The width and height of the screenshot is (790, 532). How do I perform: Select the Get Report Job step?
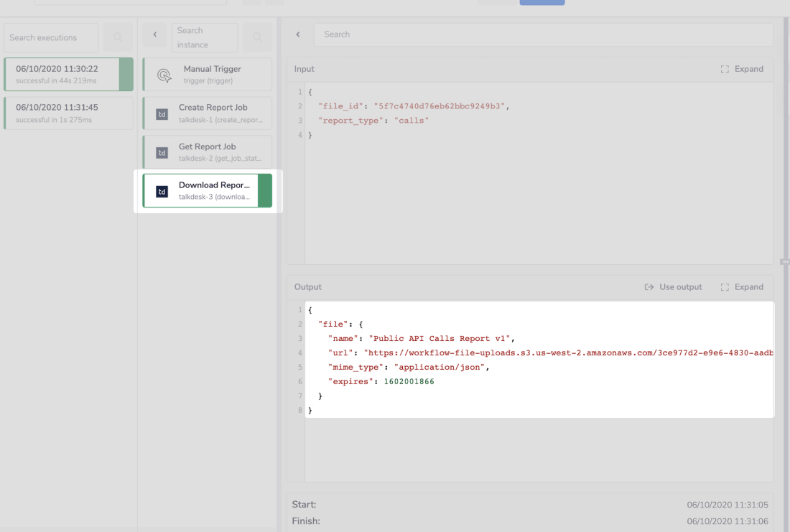click(x=208, y=151)
